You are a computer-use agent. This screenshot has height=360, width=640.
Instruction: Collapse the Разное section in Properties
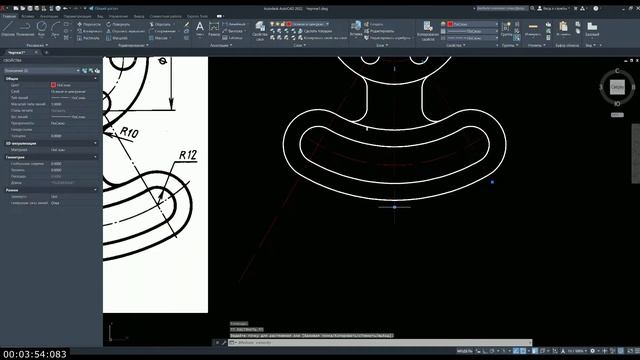coord(96,190)
